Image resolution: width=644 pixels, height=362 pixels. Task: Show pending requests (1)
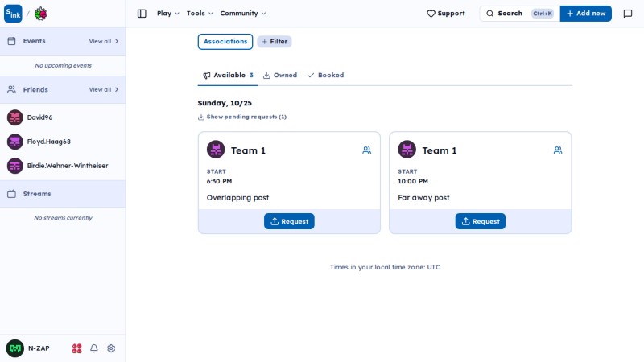click(242, 117)
